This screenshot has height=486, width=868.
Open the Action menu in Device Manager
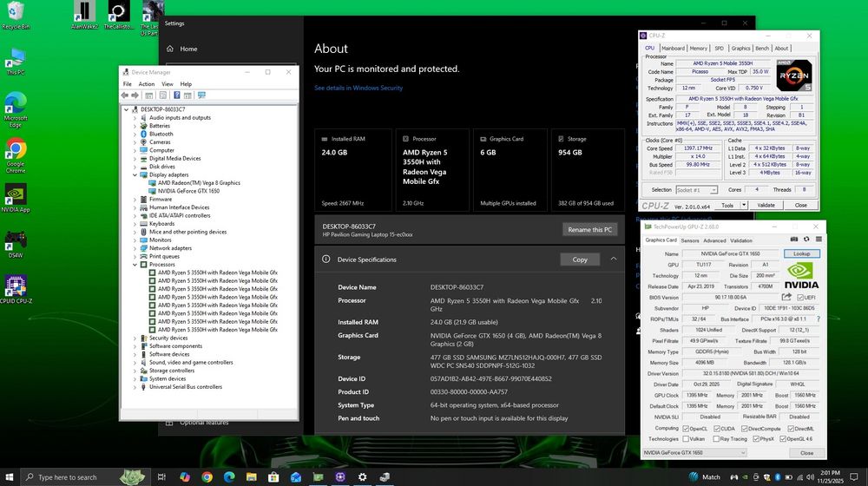[x=146, y=84]
